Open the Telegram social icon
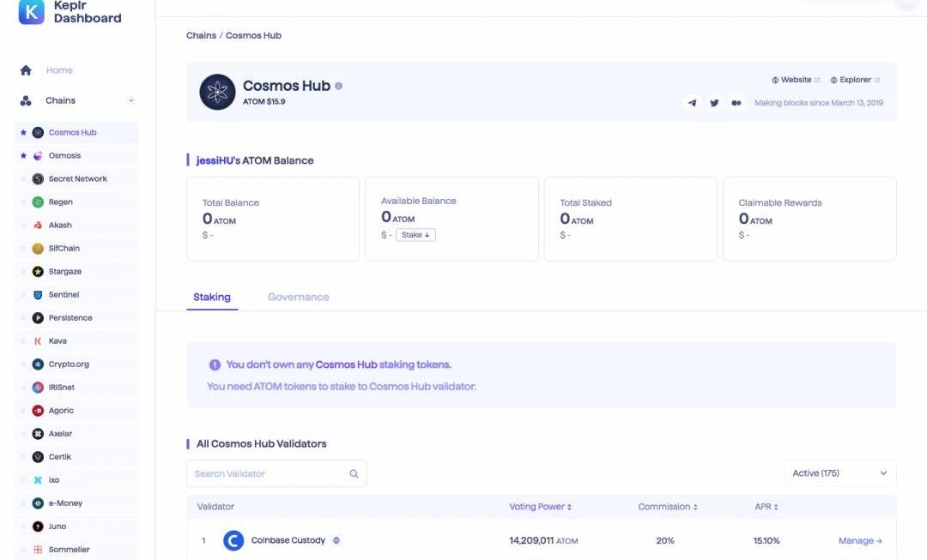This screenshot has height=560, width=927. click(x=692, y=103)
